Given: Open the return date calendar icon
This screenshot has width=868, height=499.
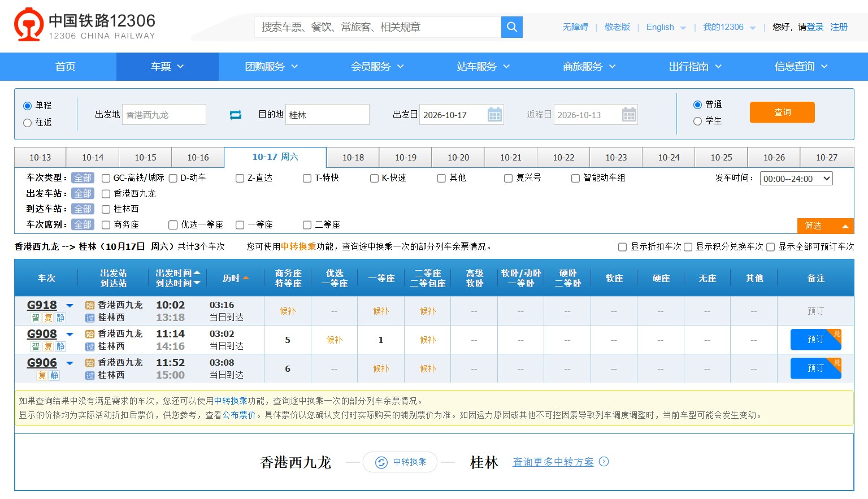Looking at the screenshot, I should [629, 115].
